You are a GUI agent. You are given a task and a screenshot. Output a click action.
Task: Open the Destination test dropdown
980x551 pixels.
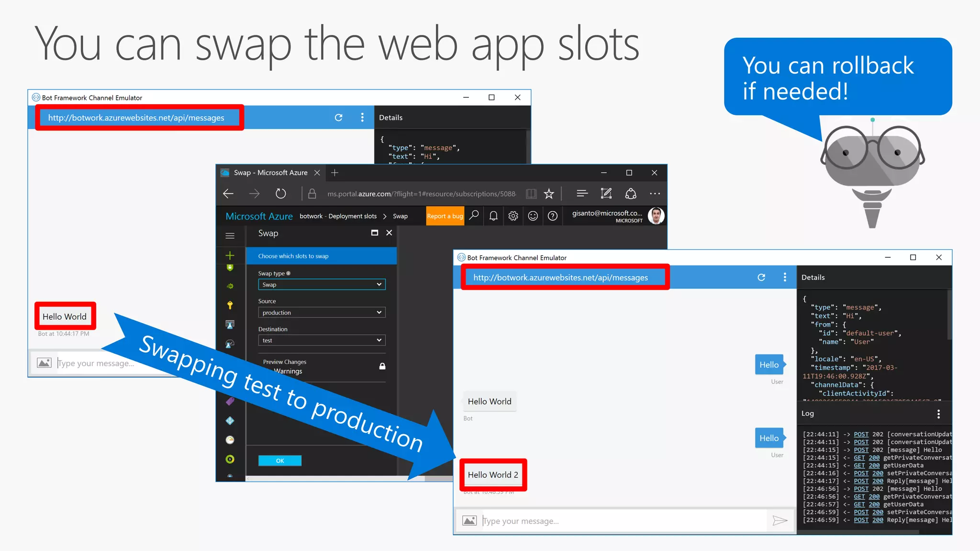click(x=322, y=341)
